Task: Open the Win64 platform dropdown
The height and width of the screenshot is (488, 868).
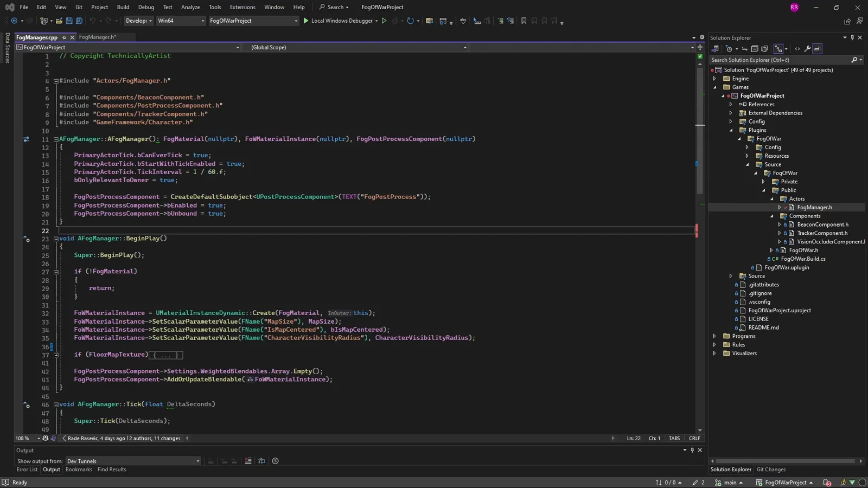Action: point(181,21)
